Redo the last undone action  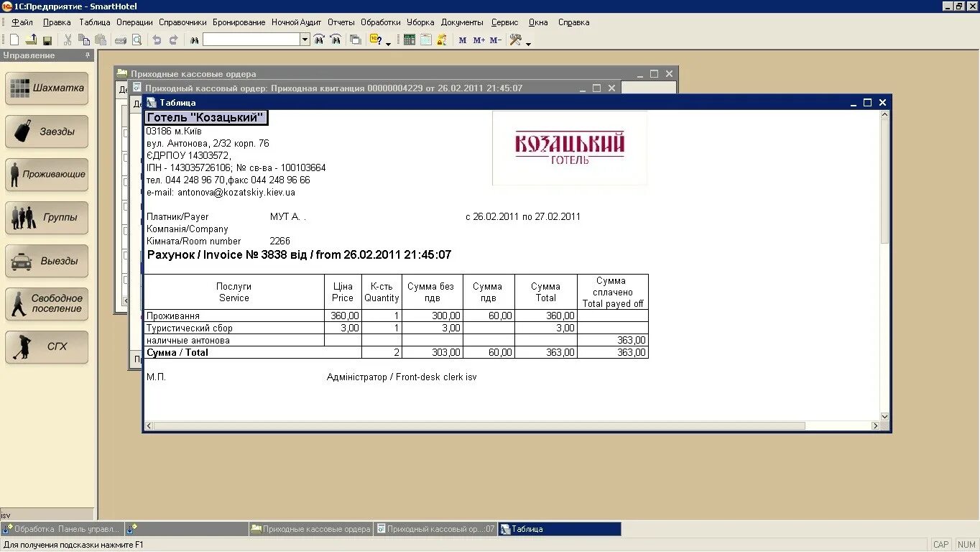coord(173,40)
